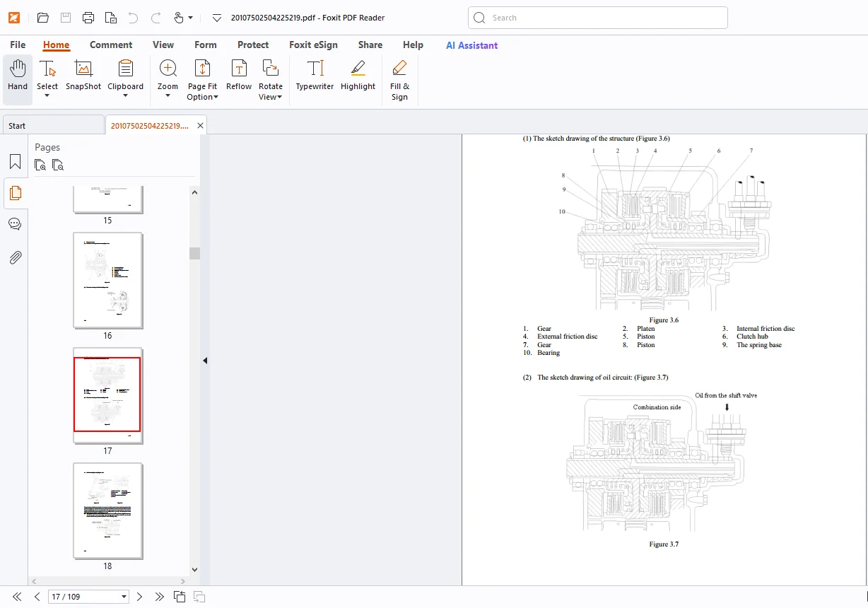Click the reduce thumbnails icon

click(x=58, y=165)
